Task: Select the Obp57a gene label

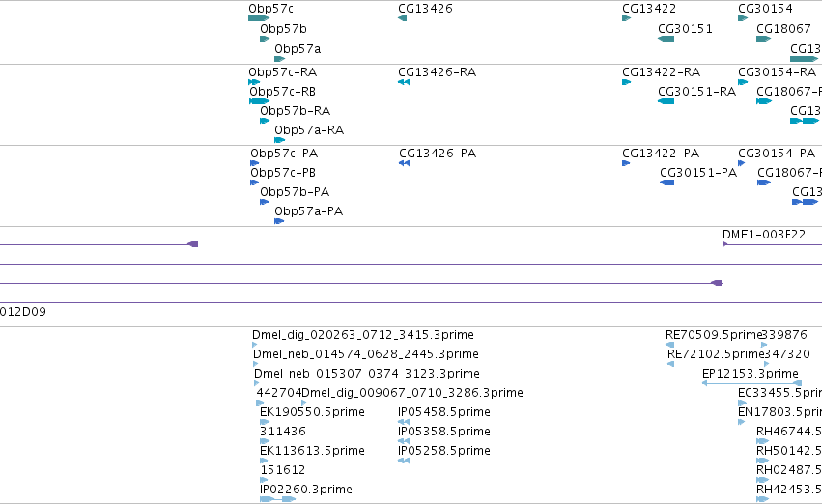Action: tap(298, 49)
